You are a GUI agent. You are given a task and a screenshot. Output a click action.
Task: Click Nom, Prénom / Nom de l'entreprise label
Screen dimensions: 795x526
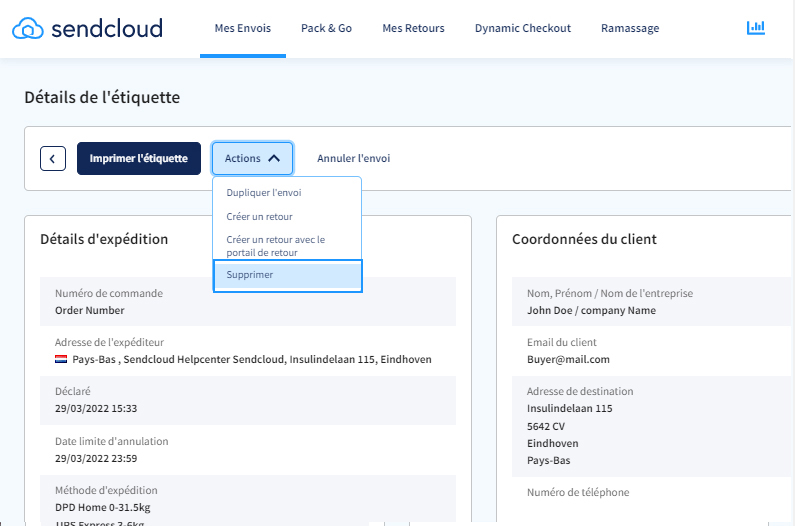coord(610,293)
